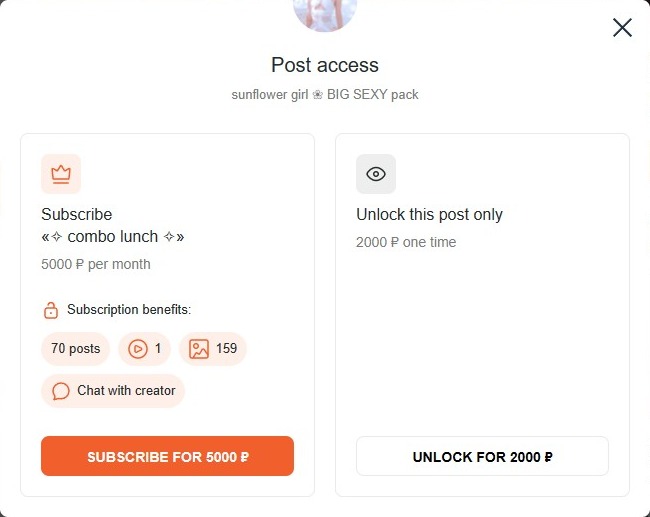Click the creator avatar thumbnail
Image resolution: width=650 pixels, height=517 pixels.
pyautogui.click(x=325, y=12)
